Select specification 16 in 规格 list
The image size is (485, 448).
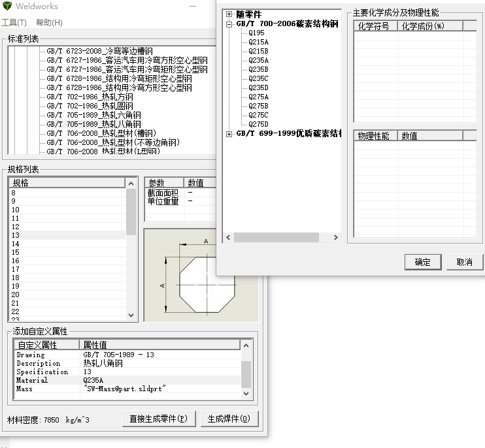68,261
